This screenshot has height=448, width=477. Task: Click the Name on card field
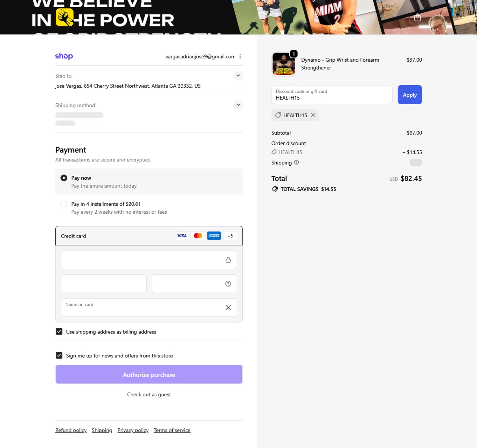click(x=149, y=307)
